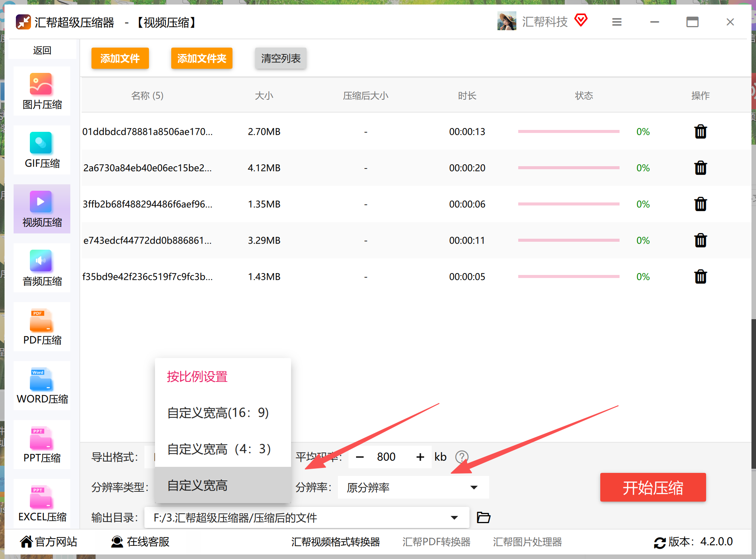The height and width of the screenshot is (559, 756).
Task: Click progress bar of file f35bd9e42f236c519f7c9fc3b
Action: click(569, 276)
